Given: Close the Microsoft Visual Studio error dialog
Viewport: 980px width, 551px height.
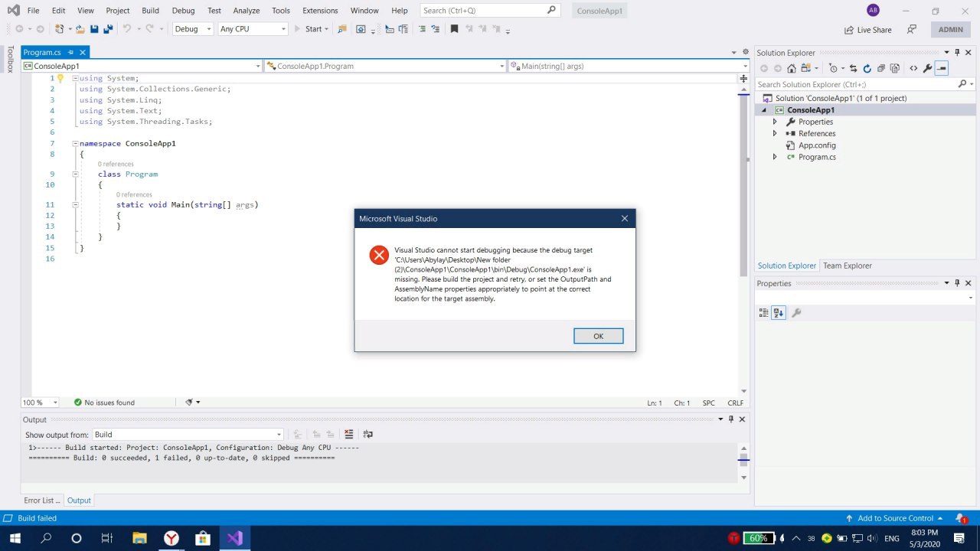Looking at the screenshot, I should click(624, 219).
